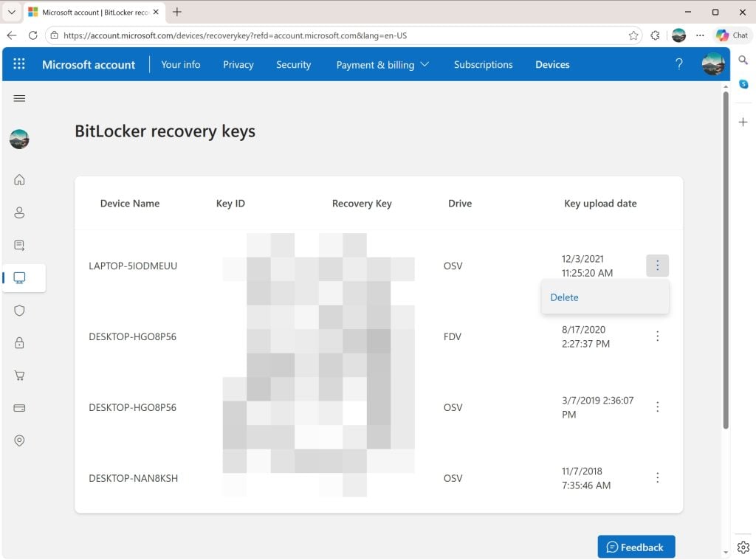Open the Copilot Chat button
Viewport: 756px width, 560px height.
[x=732, y=35]
